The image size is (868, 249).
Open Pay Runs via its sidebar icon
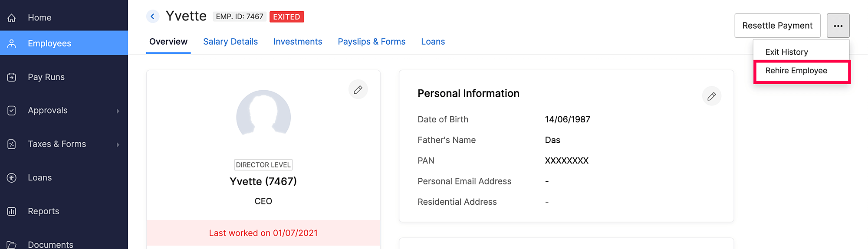[x=12, y=77]
